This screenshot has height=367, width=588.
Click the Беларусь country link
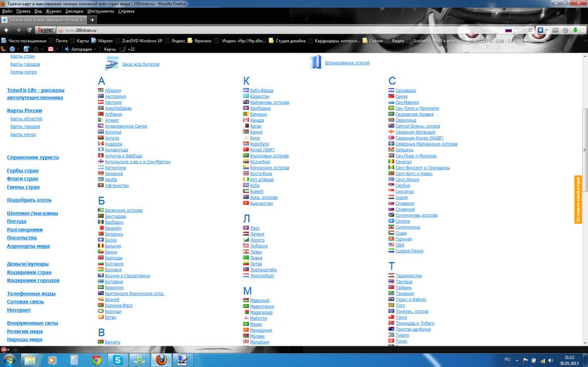[114, 234]
